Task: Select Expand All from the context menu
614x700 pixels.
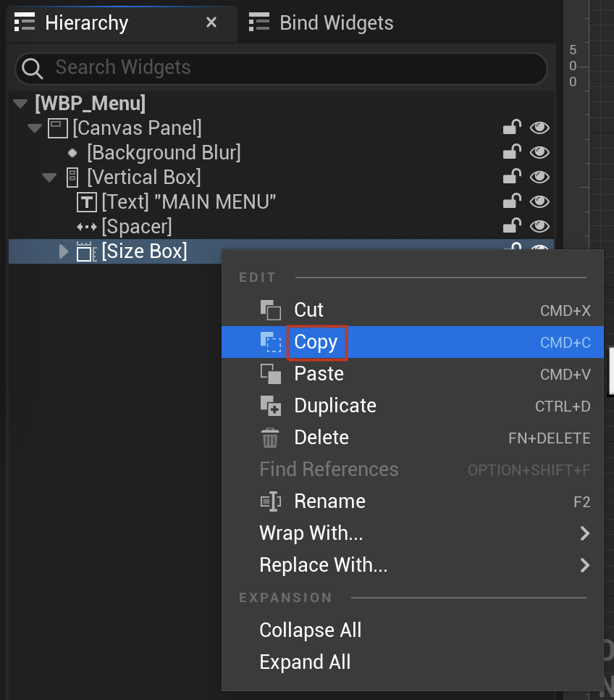Action: click(306, 662)
